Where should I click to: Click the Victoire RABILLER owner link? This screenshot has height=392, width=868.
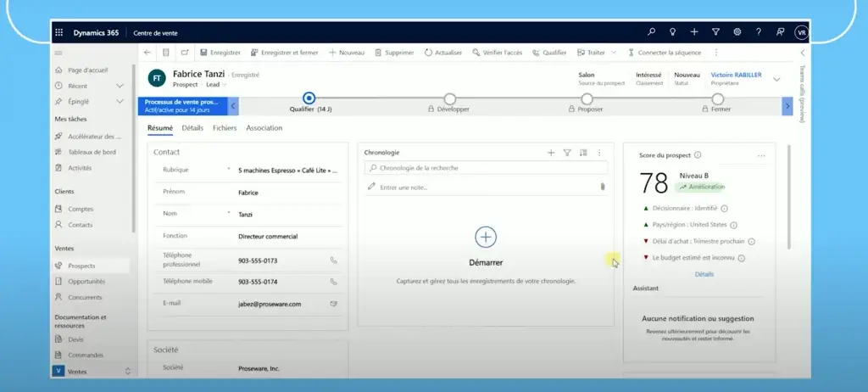pos(737,75)
